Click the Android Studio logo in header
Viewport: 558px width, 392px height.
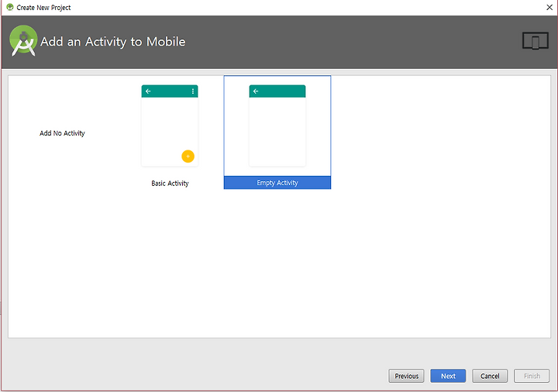pyautogui.click(x=23, y=41)
